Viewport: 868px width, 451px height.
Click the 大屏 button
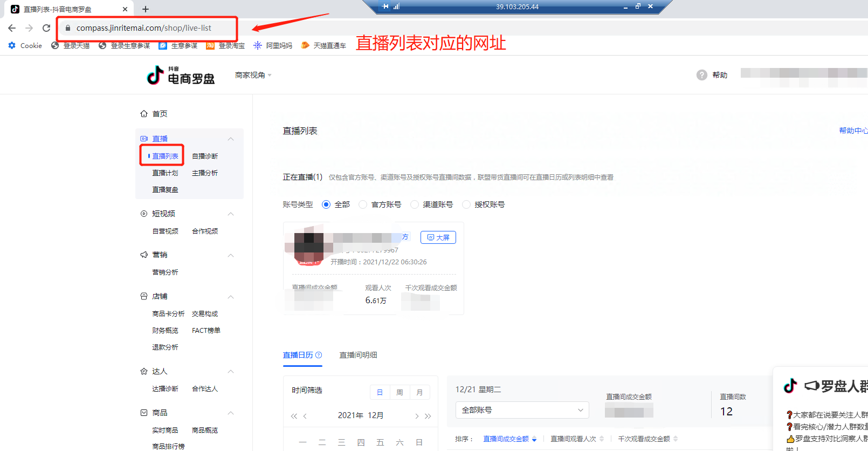pyautogui.click(x=438, y=237)
